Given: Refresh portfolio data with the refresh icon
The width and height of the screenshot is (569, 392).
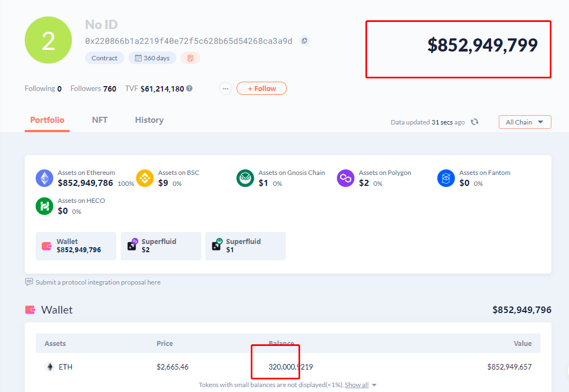Looking at the screenshot, I should click(x=474, y=122).
